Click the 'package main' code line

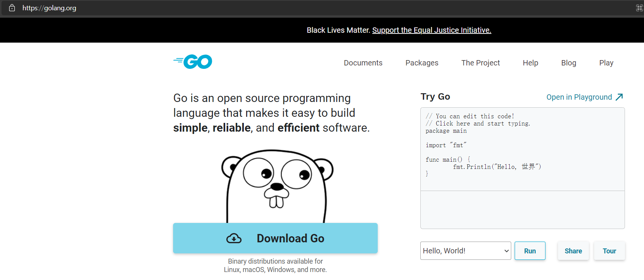coord(446,131)
